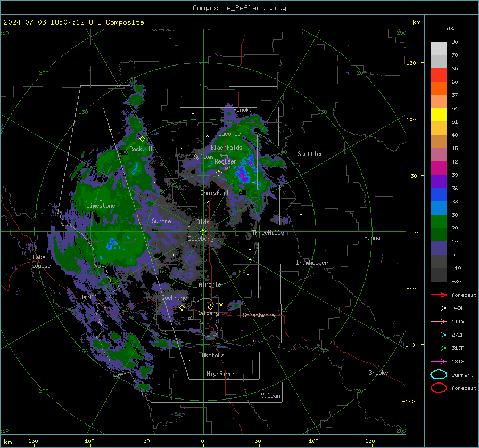Click the Composite_Reflectivity title

239,8
